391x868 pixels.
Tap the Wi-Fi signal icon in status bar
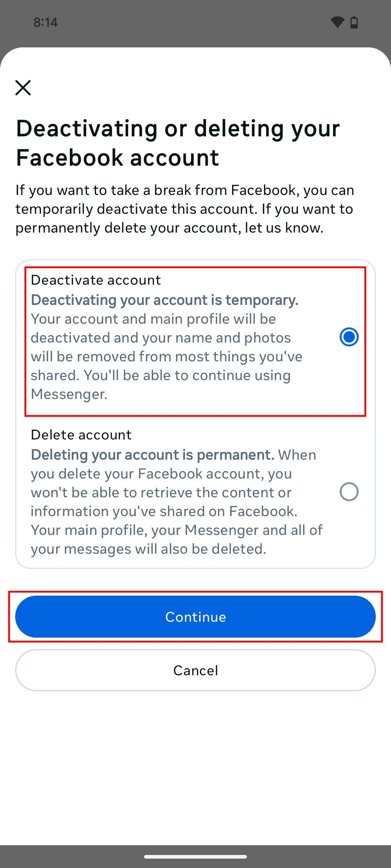coord(337,22)
